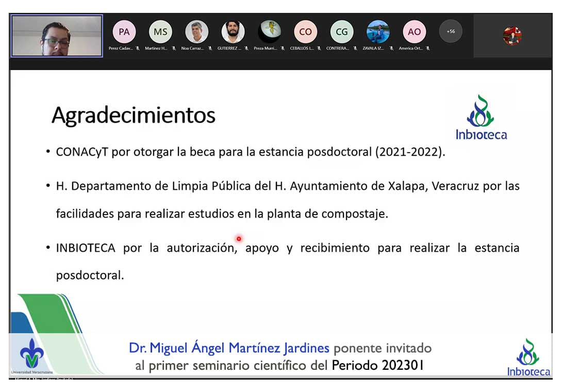This screenshot has height=392, width=562.
Task: Open Noa Carraz participant photo
Action: [196, 32]
